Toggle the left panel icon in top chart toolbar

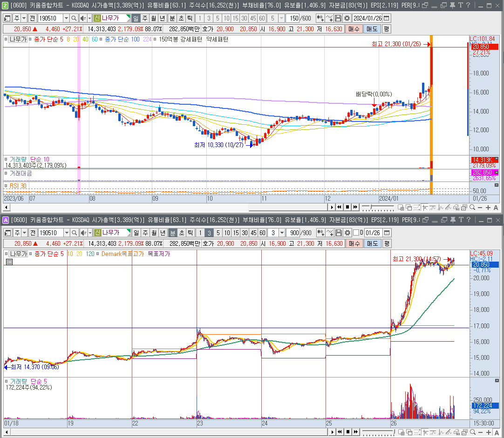7,18
